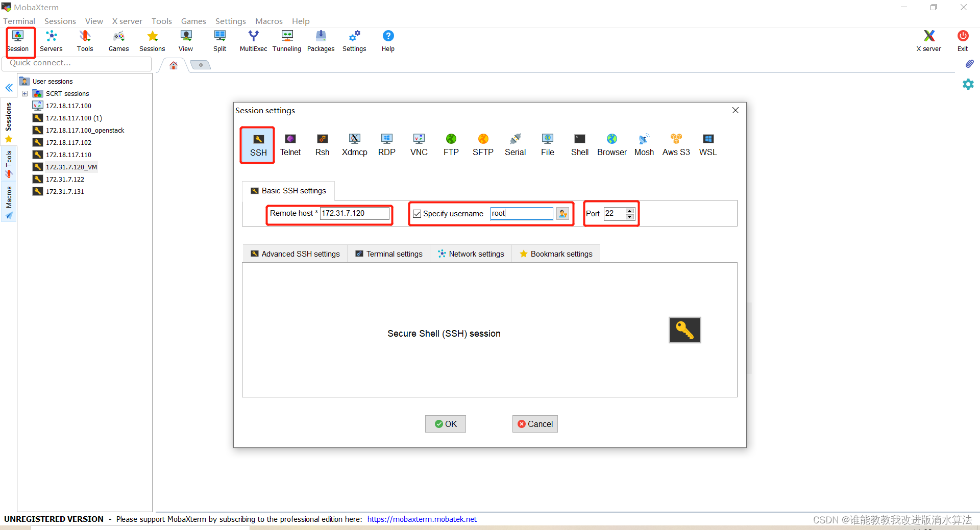Viewport: 980px width, 530px height.
Task: Choose SFTP session type
Action: 483,145
